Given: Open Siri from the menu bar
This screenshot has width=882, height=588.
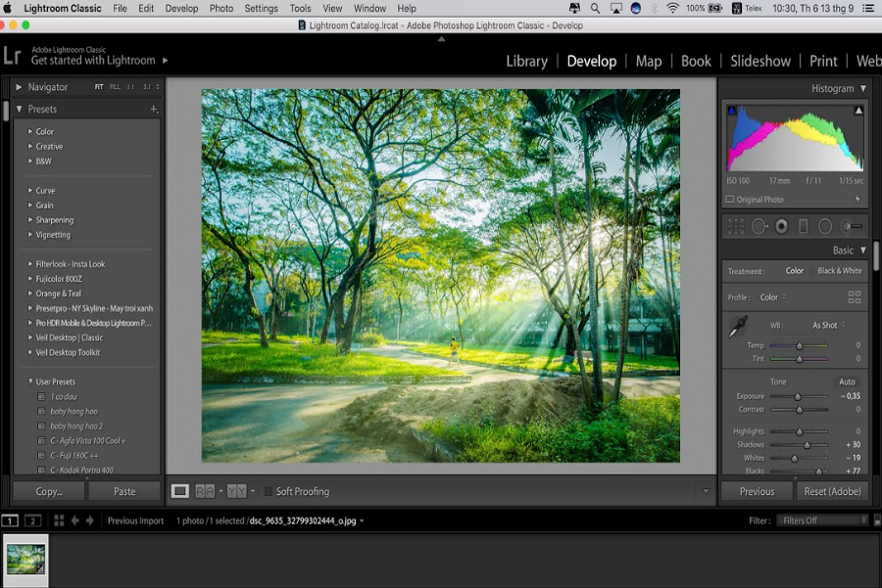Looking at the screenshot, I should [x=636, y=9].
